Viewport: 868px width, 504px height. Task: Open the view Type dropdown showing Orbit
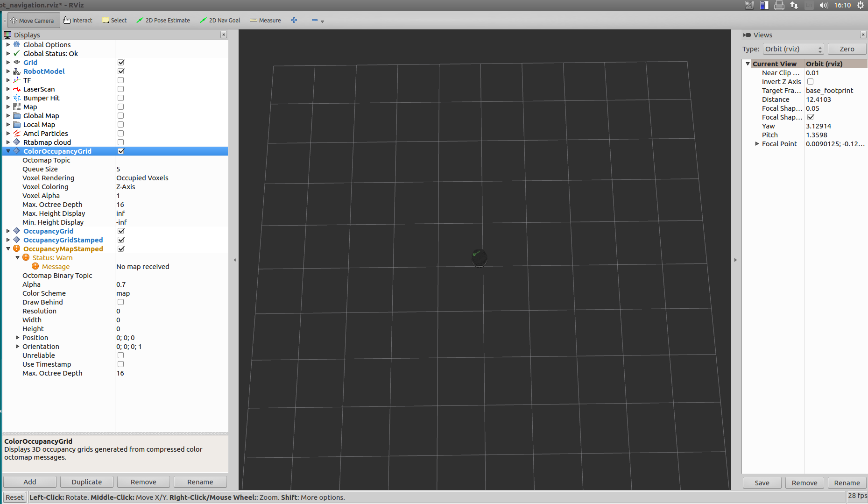(792, 49)
